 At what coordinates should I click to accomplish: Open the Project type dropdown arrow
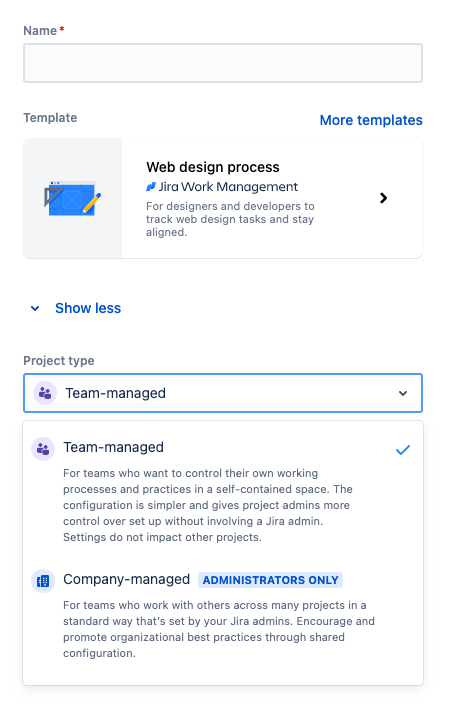403,393
